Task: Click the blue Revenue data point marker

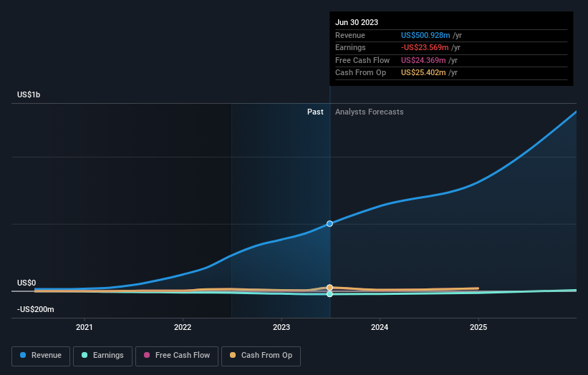Action: (329, 224)
